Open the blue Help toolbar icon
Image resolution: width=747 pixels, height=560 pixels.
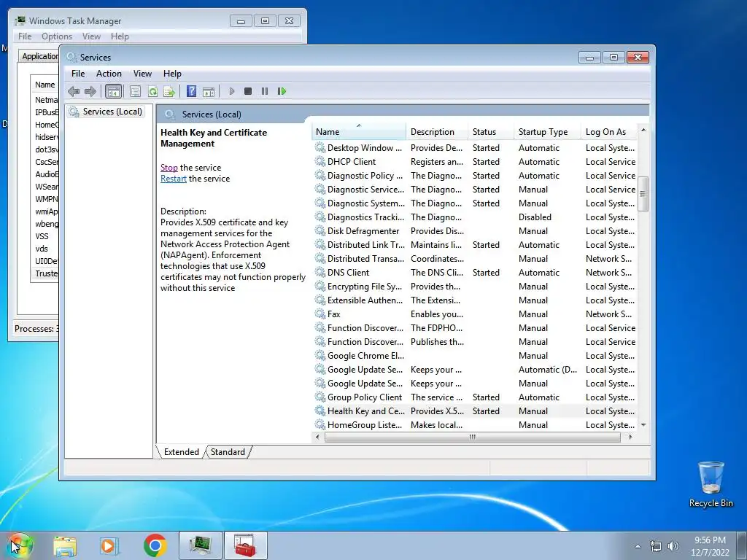pos(192,91)
